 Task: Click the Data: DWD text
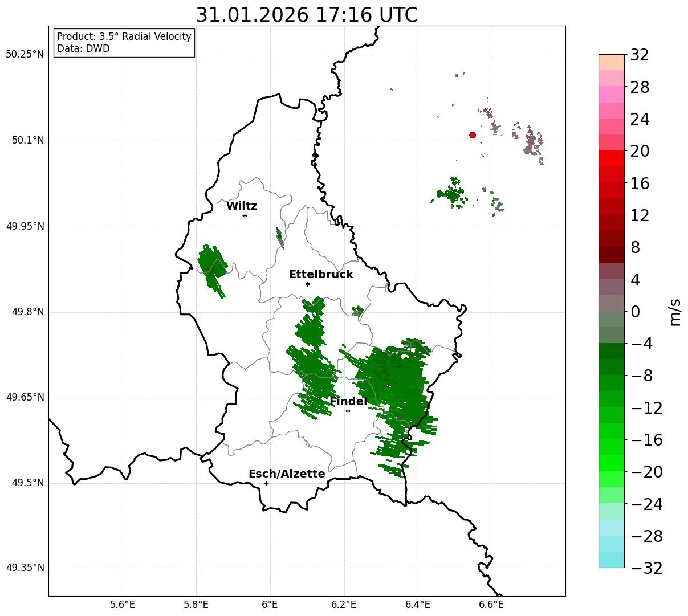click(83, 48)
